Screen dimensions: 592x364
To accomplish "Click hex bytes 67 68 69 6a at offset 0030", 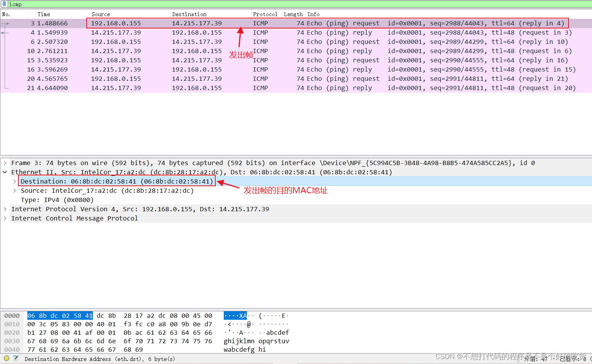I will point(49,341).
